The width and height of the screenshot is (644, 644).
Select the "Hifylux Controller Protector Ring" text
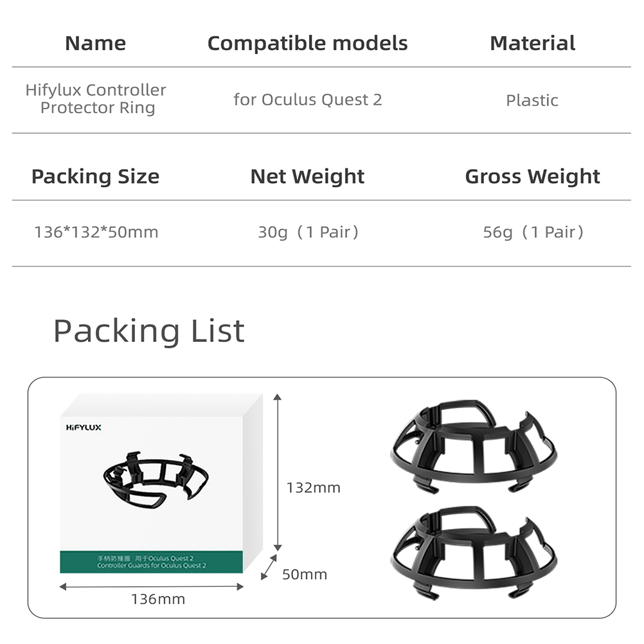coord(96,99)
